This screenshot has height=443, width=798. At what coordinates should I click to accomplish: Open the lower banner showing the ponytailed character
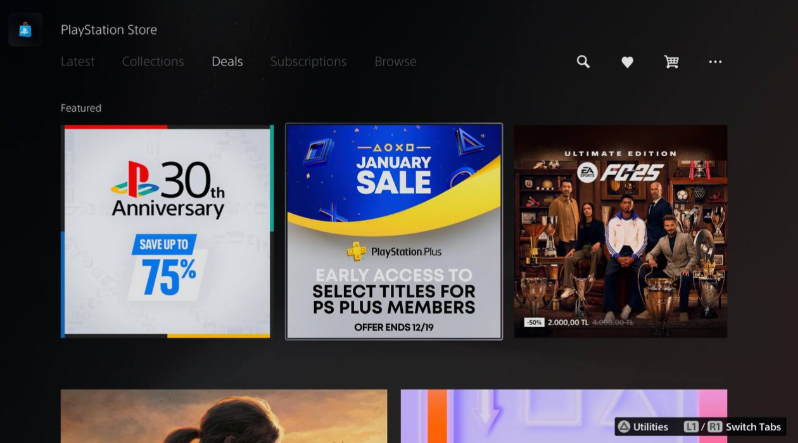pos(224,416)
